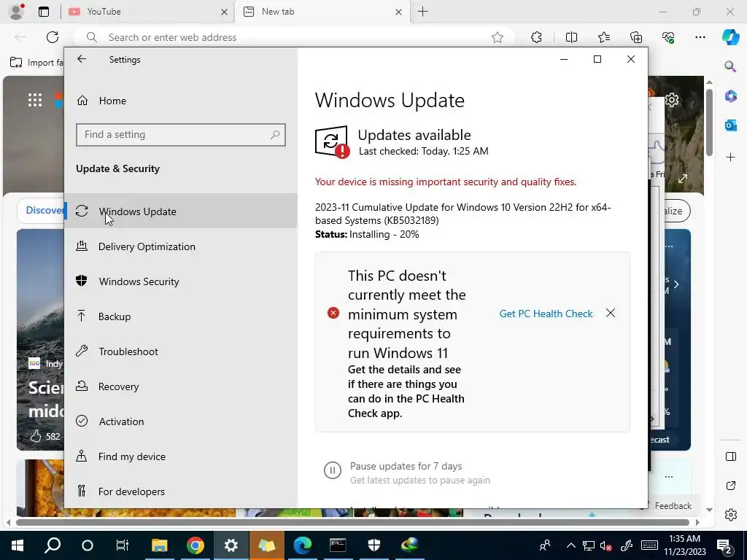Open Edge sidebar settings gear
This screenshot has width=747, height=560.
pyautogui.click(x=730, y=515)
